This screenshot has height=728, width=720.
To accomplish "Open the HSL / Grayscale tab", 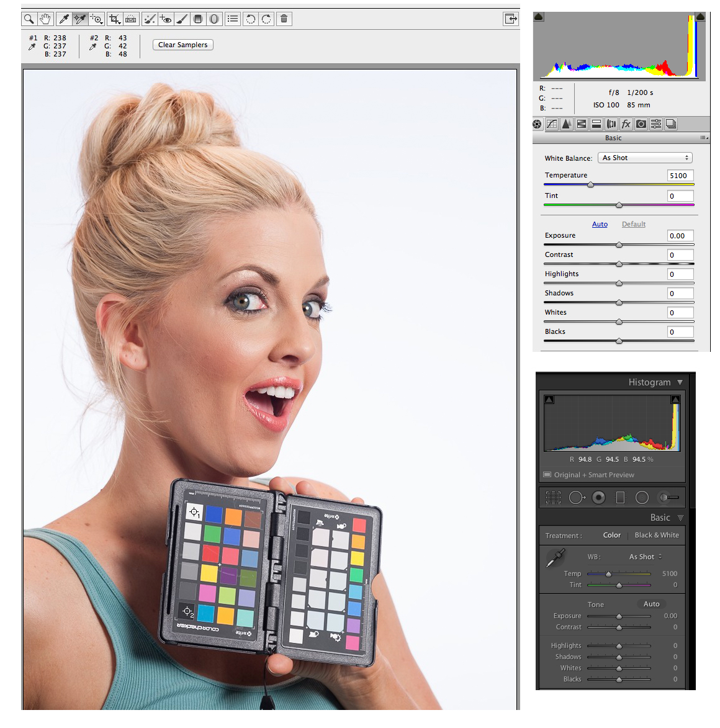I will [582, 124].
